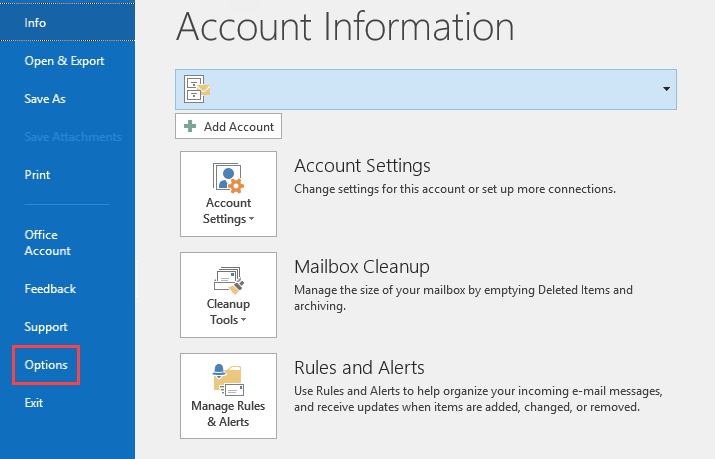Select Info in the backstage sidebar
This screenshot has width=715, height=459.
[x=36, y=22]
